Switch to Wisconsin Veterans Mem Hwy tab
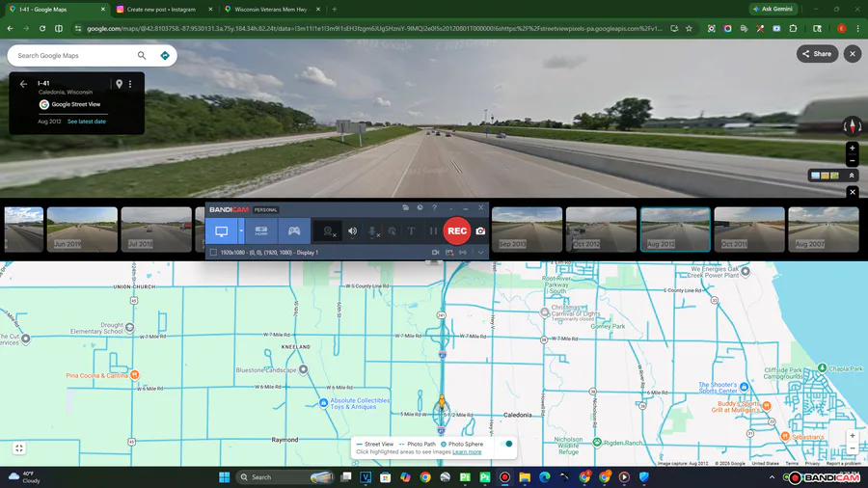 click(x=272, y=10)
